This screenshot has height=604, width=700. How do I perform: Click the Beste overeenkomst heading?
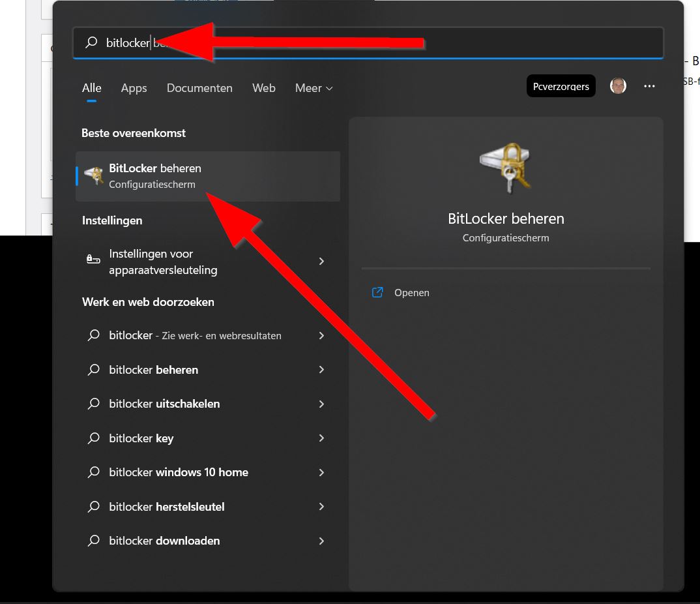pyautogui.click(x=134, y=133)
